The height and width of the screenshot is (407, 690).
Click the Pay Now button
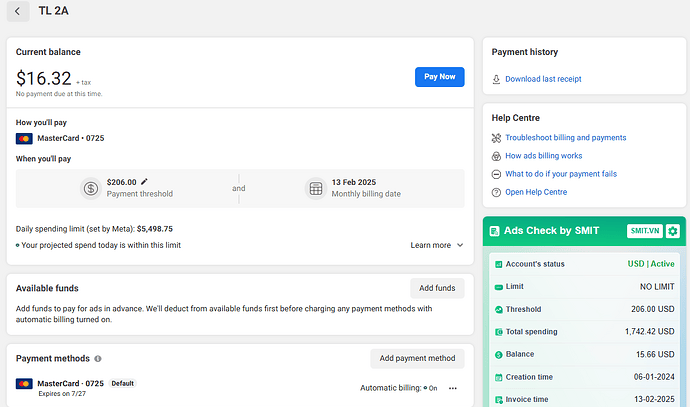click(439, 77)
